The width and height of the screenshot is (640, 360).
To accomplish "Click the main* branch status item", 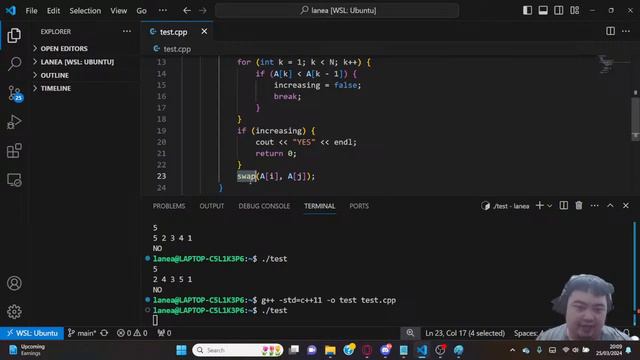I will point(82,333).
